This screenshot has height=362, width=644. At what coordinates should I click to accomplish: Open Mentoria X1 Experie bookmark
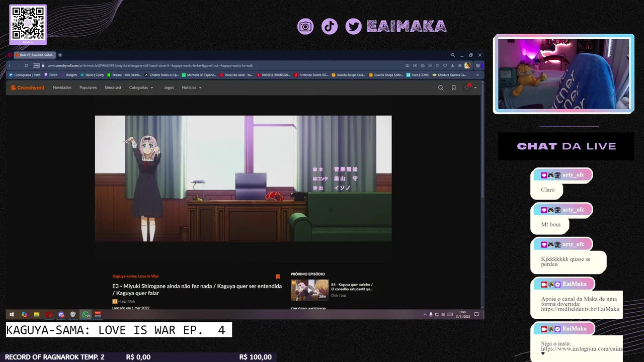tap(199, 75)
